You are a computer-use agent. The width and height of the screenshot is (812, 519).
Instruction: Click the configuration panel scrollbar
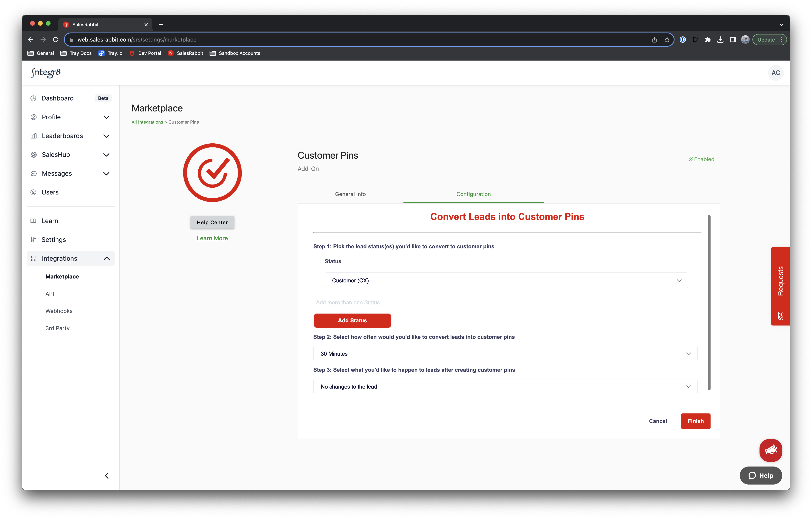coord(709,303)
